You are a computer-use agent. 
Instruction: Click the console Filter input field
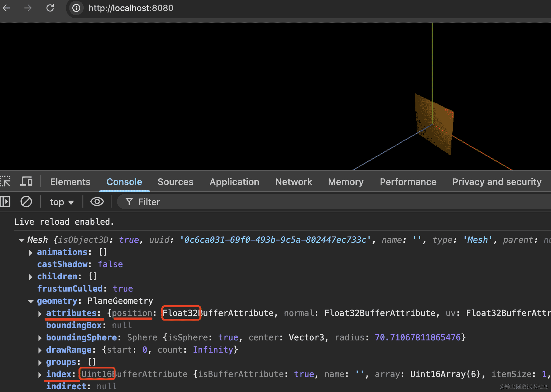275,202
